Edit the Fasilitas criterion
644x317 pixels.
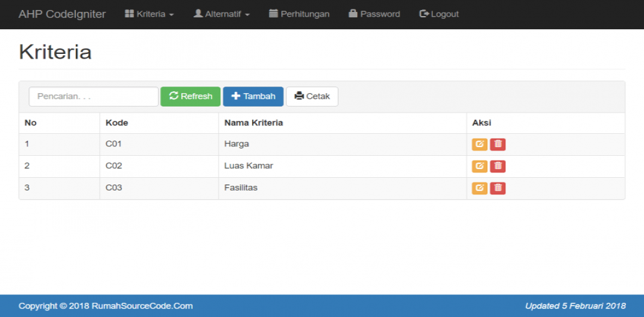pos(479,188)
